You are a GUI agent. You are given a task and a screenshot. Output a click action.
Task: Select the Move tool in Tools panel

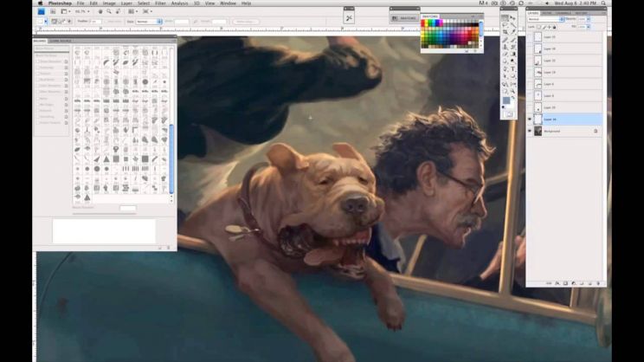tap(513, 18)
